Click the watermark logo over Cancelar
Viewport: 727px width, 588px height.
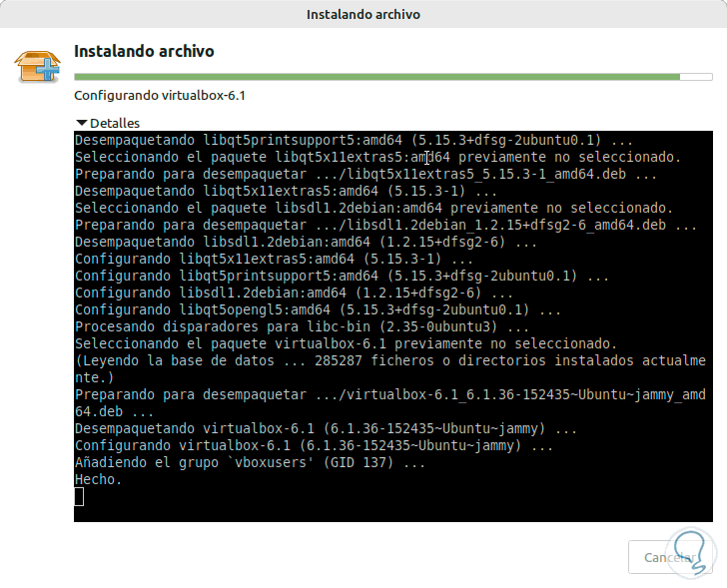(x=690, y=552)
